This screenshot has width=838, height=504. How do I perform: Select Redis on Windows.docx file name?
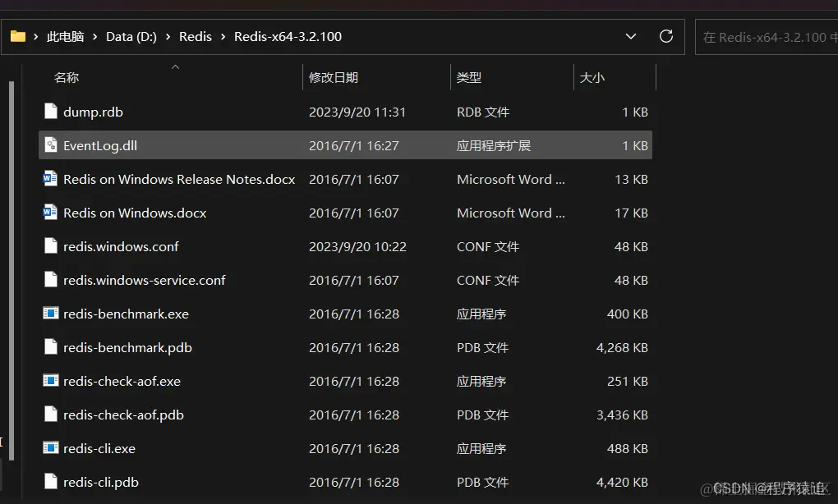click(135, 213)
